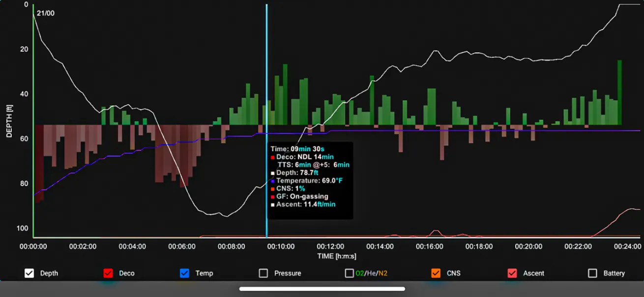Select the Battery legend label
Viewport: 644px width, 297px height.
(x=614, y=273)
